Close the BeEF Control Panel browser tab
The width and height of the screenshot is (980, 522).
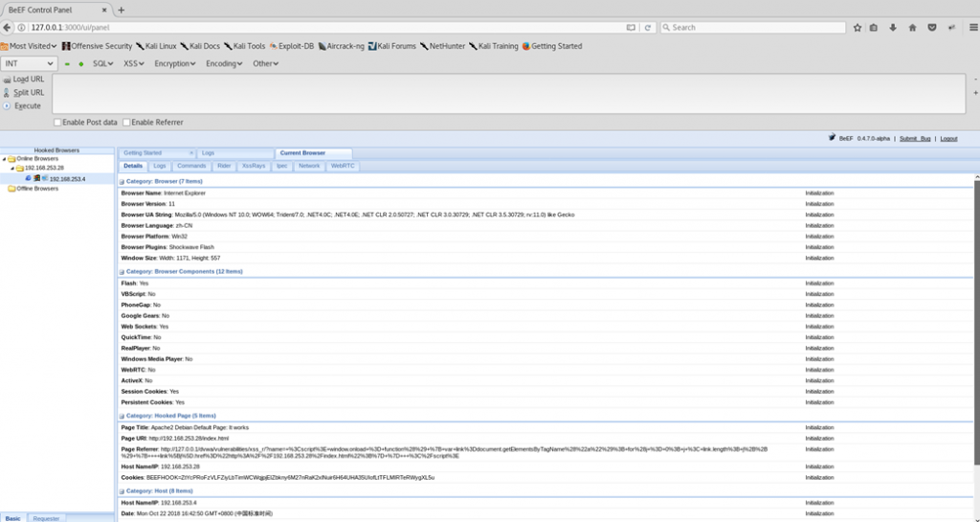click(106, 10)
